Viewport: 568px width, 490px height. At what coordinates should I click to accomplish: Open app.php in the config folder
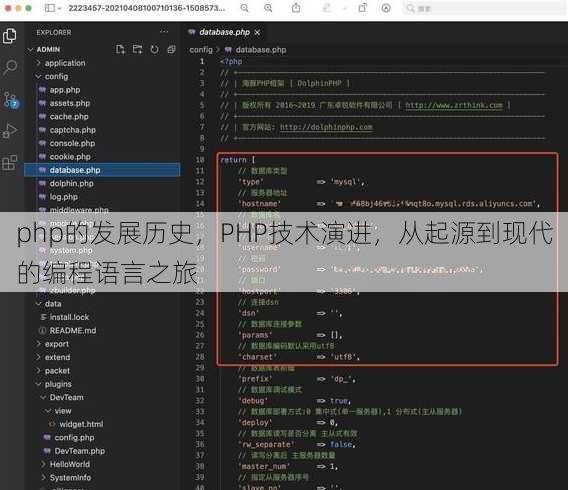tap(65, 90)
